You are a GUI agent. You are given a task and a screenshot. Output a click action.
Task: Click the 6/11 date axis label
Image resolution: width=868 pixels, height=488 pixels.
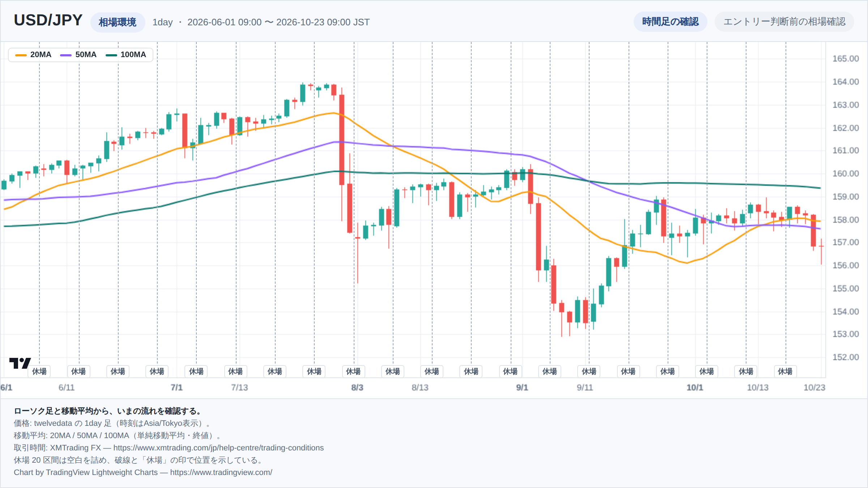tap(67, 388)
